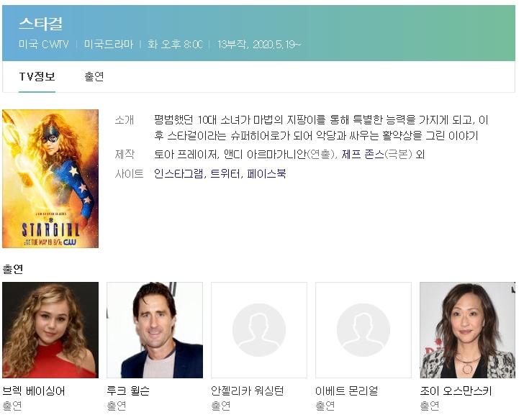Click the 미국드라마 genre label

pyautogui.click(x=109, y=44)
